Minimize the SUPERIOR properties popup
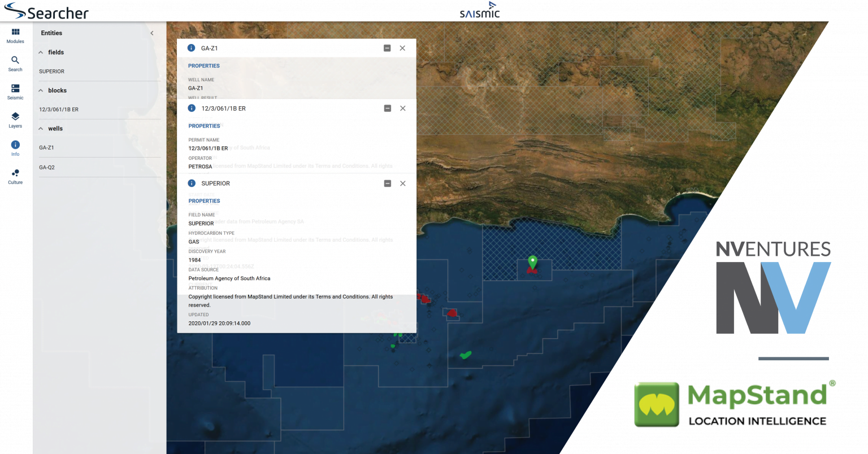 [387, 183]
